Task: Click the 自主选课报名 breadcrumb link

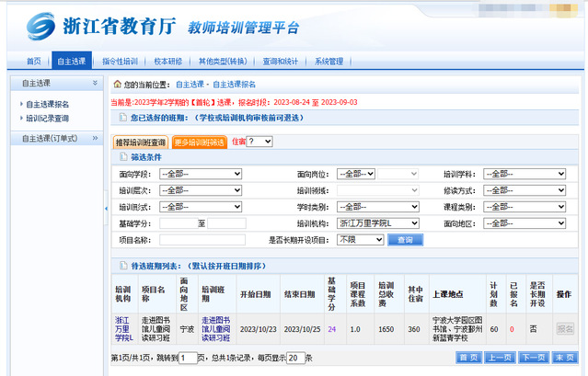Action: (x=234, y=85)
